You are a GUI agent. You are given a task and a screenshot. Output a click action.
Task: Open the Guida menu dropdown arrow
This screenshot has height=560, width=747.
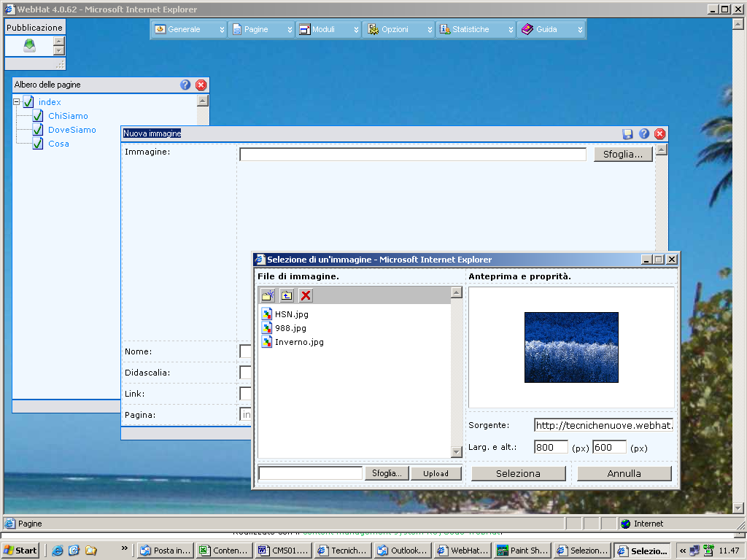point(580,29)
